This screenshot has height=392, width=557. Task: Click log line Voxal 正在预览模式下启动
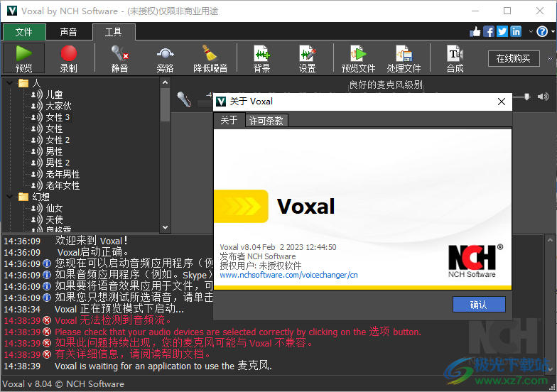point(119,310)
